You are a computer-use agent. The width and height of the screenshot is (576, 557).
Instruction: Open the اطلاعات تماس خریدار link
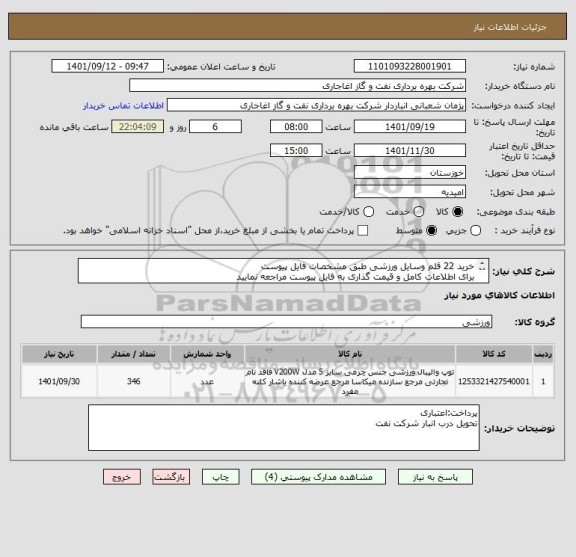123,106
